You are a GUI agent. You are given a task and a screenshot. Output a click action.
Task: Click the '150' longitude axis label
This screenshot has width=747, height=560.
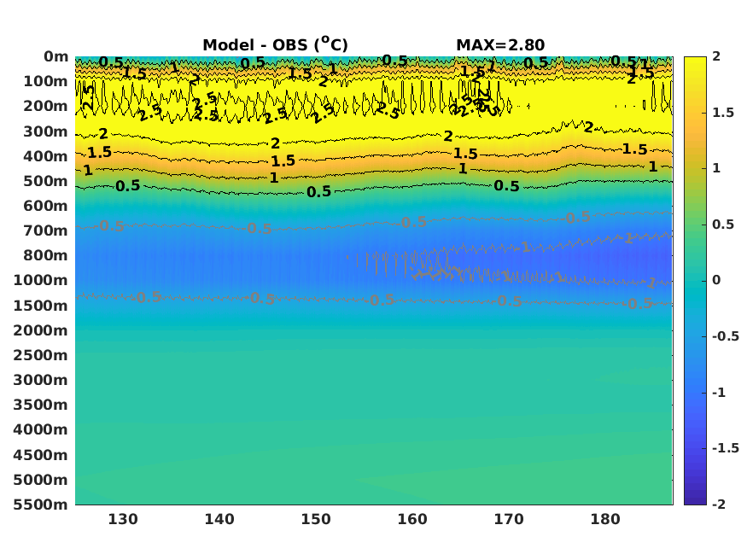[316, 519]
